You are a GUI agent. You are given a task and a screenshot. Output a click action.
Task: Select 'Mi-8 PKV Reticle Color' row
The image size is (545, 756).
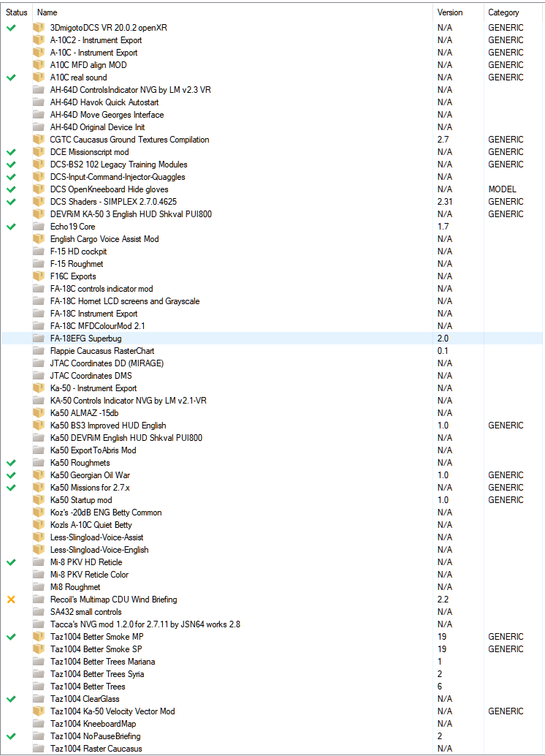coord(272,575)
